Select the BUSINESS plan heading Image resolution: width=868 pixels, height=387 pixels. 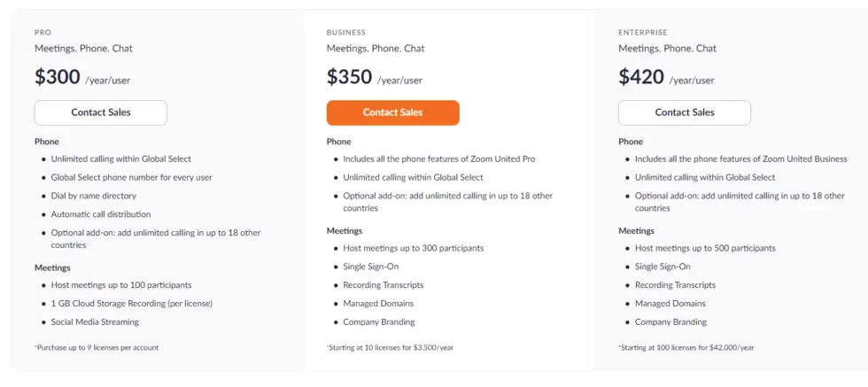point(345,33)
